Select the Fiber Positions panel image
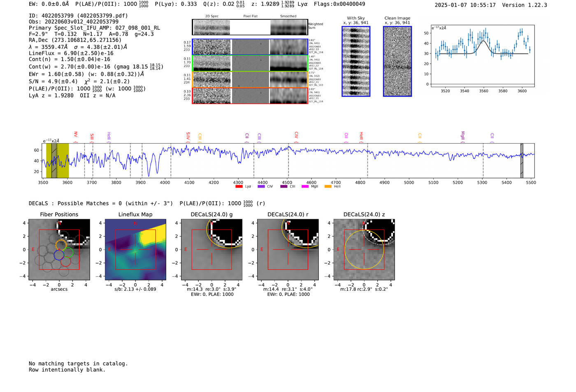This screenshot has width=576, height=392. [x=59, y=249]
